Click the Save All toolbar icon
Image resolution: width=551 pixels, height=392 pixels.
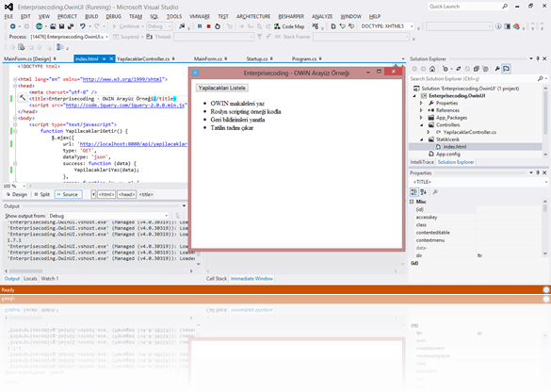point(71,26)
